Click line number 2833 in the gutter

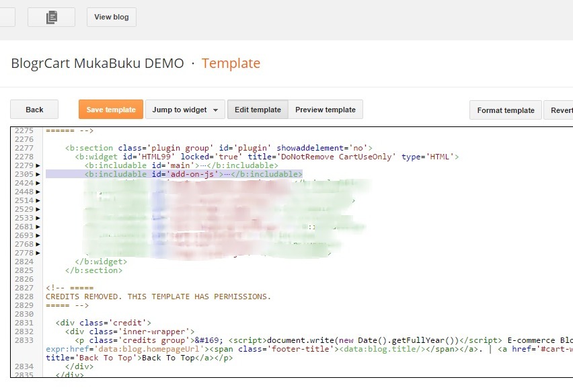24,340
